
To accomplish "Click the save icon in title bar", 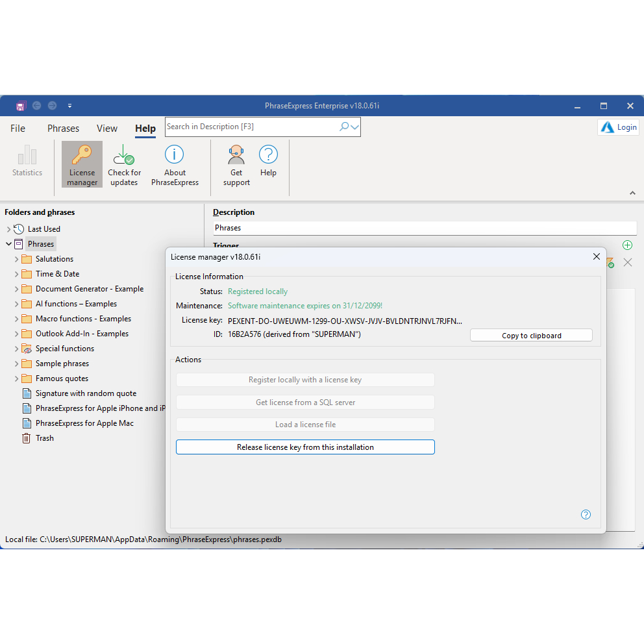I will tap(21, 106).
